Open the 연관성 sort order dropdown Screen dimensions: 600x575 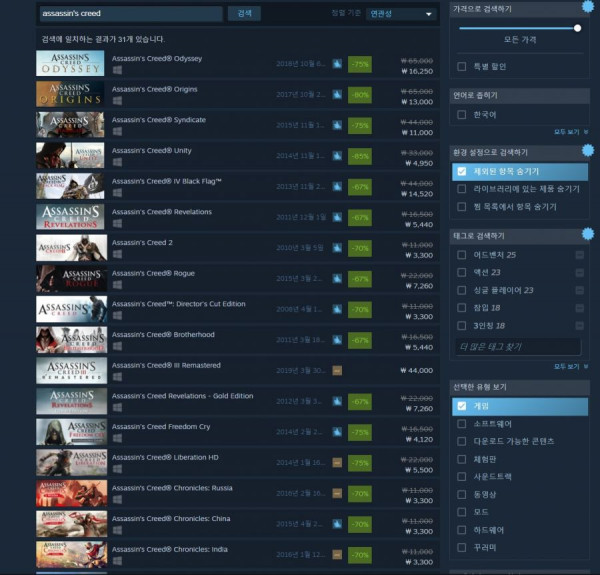click(x=401, y=14)
